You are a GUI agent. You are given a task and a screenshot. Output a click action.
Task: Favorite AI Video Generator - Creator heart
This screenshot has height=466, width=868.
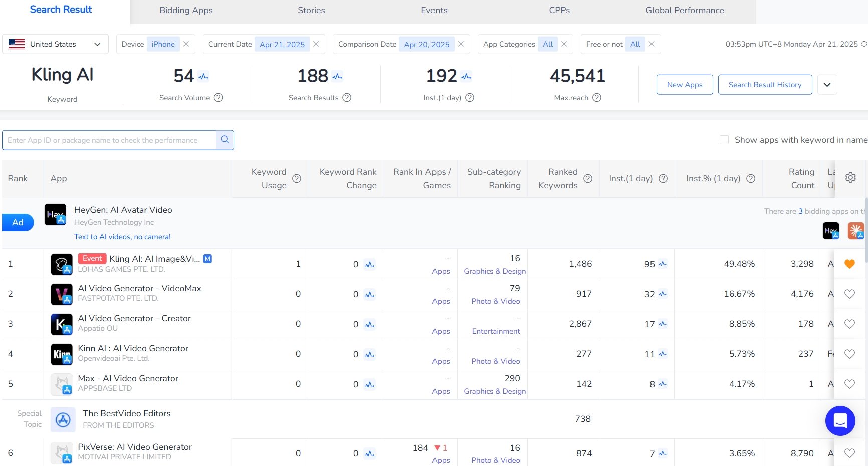pos(849,324)
